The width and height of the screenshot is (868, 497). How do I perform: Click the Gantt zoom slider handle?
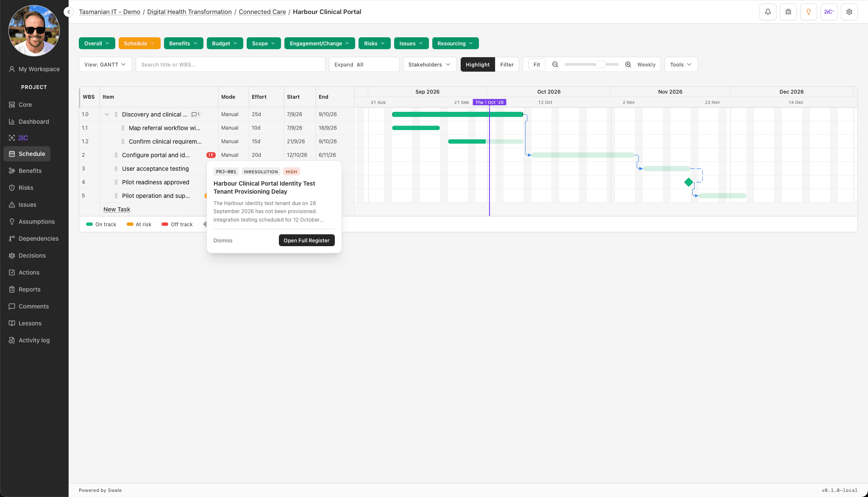pos(601,64)
